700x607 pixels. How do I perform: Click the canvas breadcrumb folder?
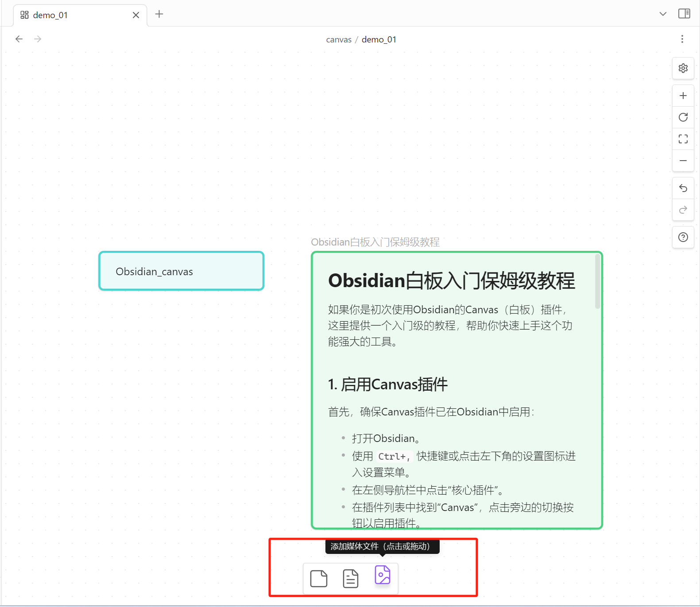tap(339, 39)
